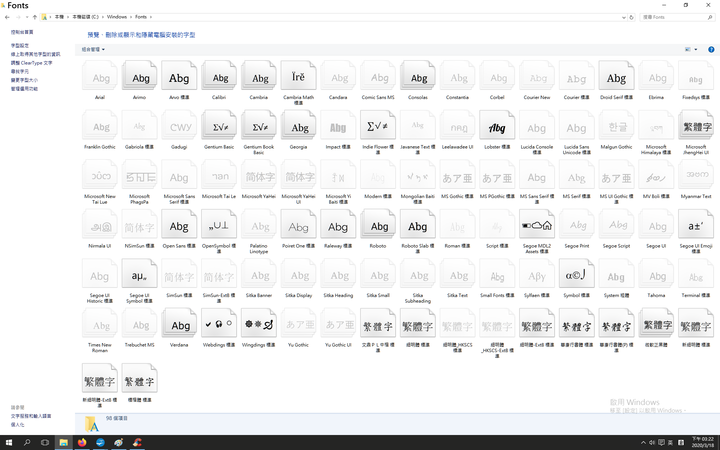Select the Open Sans font icon
Screen dimensions: 720x450
click(179, 225)
